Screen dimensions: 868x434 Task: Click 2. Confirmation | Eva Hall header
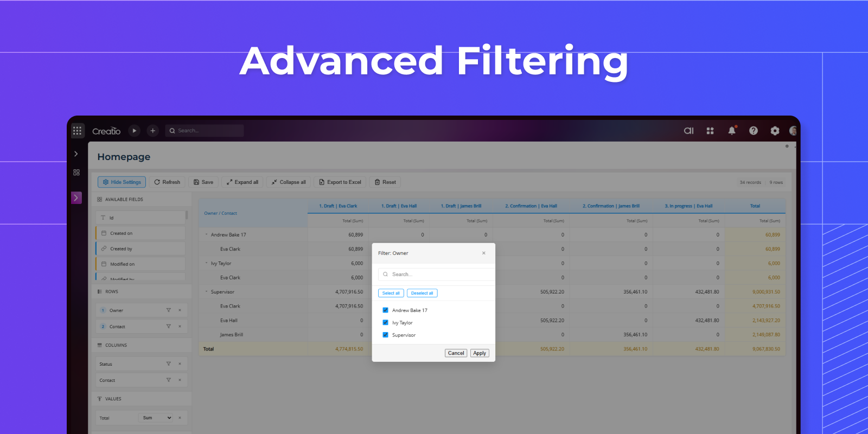click(x=531, y=206)
